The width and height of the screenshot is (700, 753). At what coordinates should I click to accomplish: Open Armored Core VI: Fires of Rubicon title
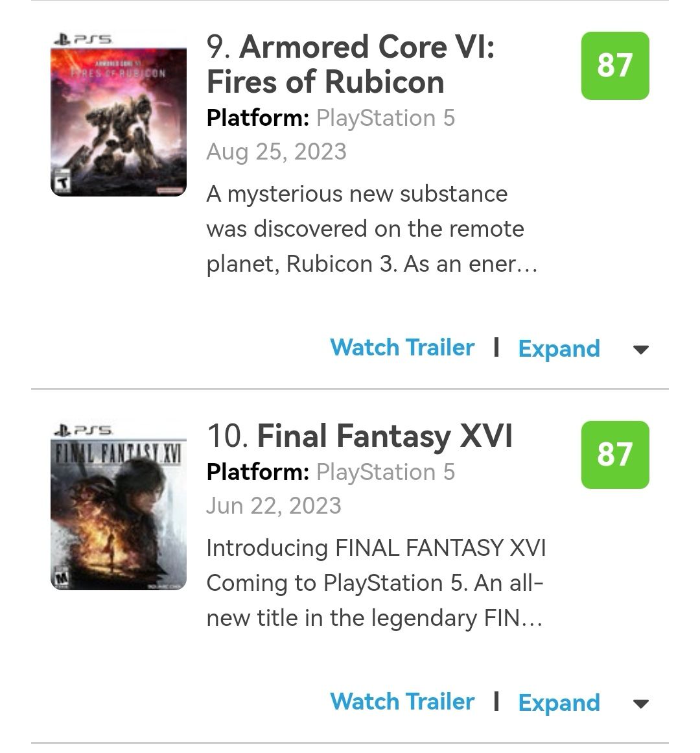click(350, 64)
